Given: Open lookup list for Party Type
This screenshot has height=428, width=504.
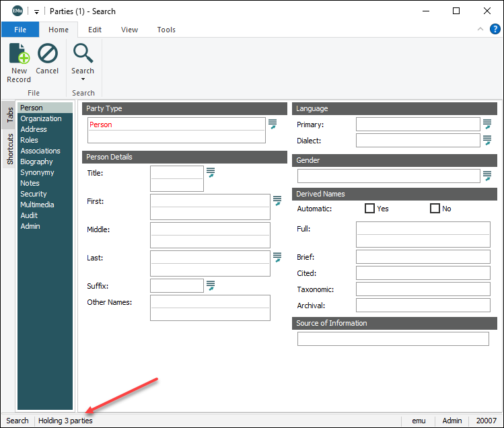Looking at the screenshot, I should click(273, 124).
